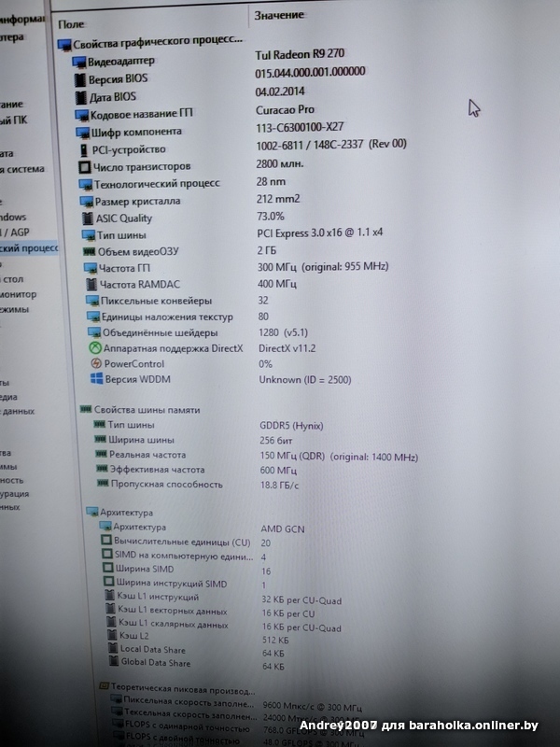Viewport: 560px width, 747px height.
Task: Click the value AMD GCN
Action: point(283,529)
